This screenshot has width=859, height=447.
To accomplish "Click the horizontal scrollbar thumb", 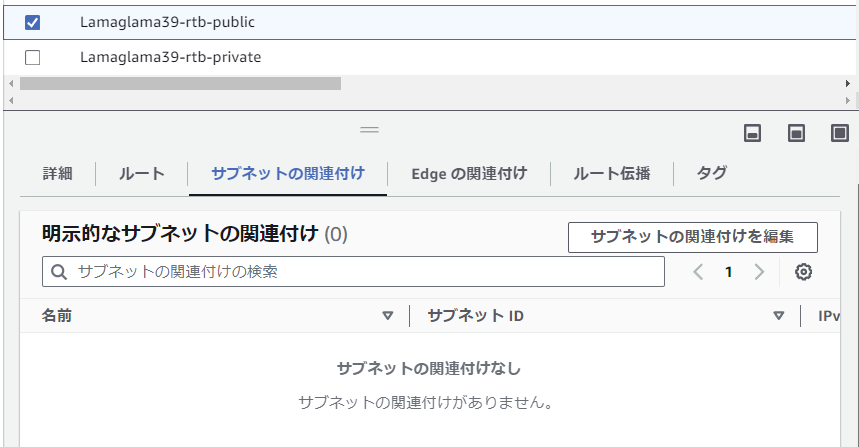I will pyautogui.click(x=180, y=83).
